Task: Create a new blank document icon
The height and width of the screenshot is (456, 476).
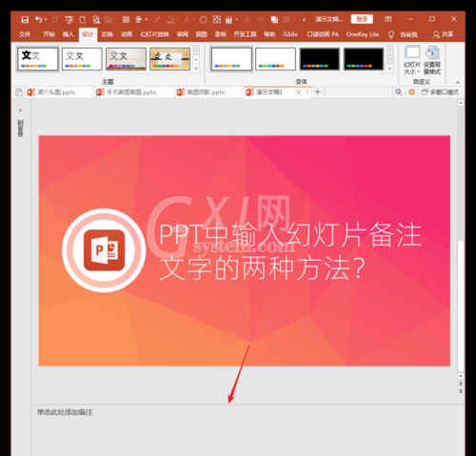Action: tap(83, 20)
